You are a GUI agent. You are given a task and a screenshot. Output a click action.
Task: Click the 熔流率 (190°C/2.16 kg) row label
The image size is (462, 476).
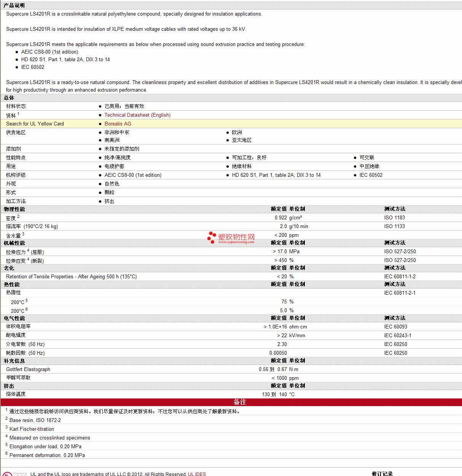[32, 226]
